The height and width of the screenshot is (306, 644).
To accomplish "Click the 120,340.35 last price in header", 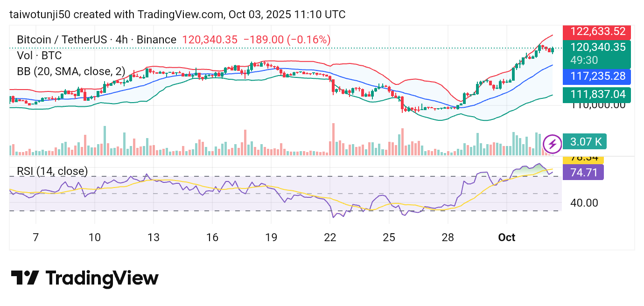I will [x=210, y=40].
